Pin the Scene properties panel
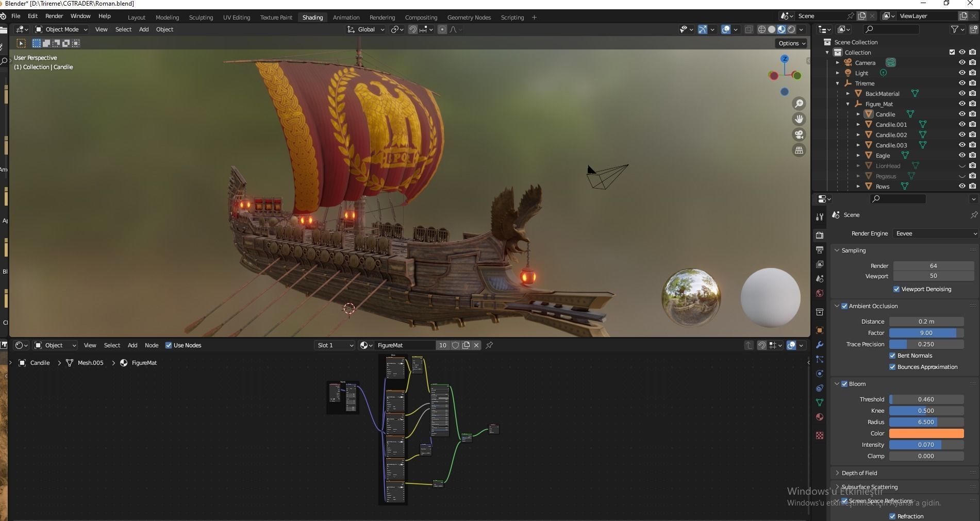980x521 pixels. (974, 215)
